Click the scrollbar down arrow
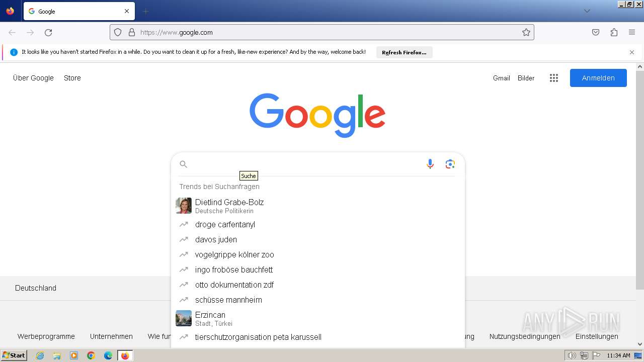 (x=640, y=344)
